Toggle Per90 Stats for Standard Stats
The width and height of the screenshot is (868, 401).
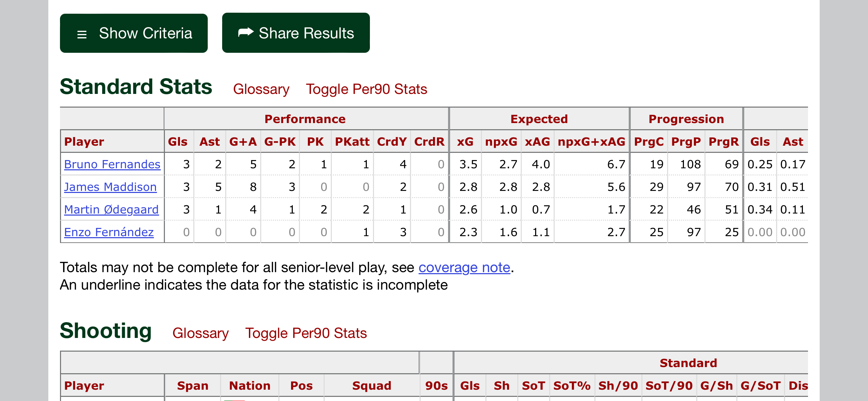point(366,89)
